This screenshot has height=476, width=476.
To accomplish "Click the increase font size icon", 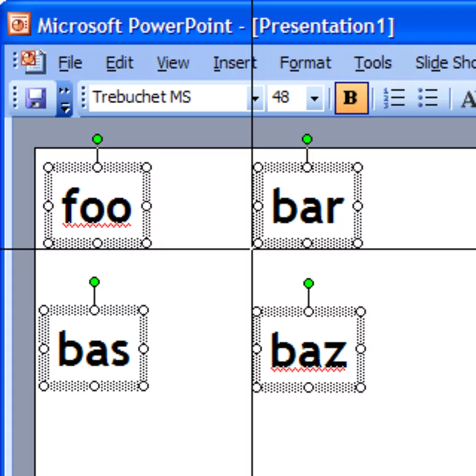I will point(468,98).
